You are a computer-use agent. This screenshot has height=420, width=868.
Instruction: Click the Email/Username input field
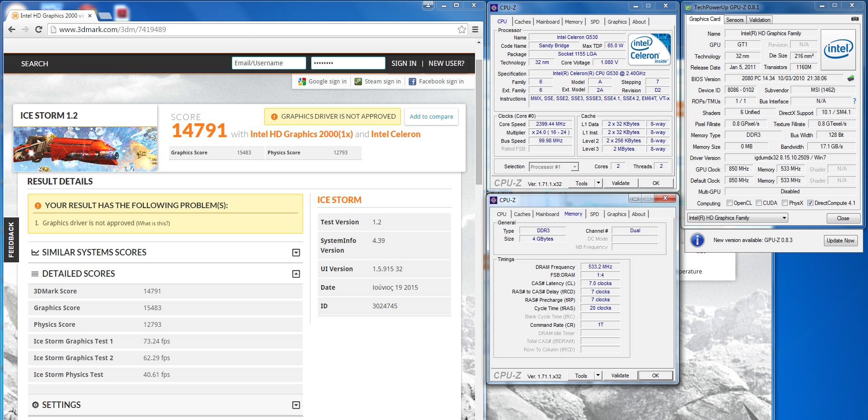click(269, 63)
